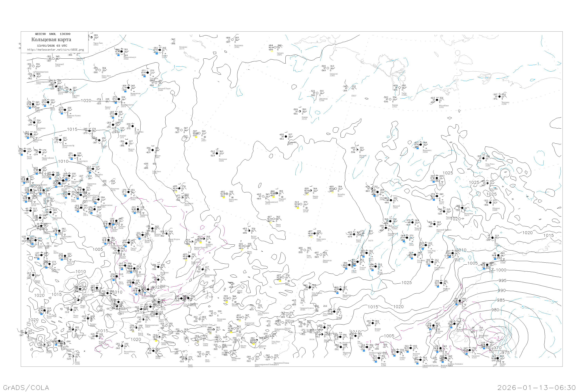Click the 975 isobar label

[506, 353]
